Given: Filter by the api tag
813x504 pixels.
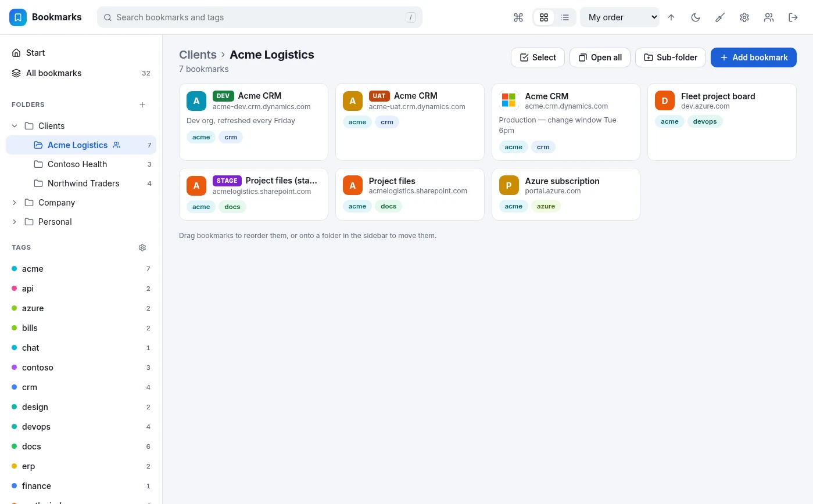Looking at the screenshot, I should click(x=81, y=289).
